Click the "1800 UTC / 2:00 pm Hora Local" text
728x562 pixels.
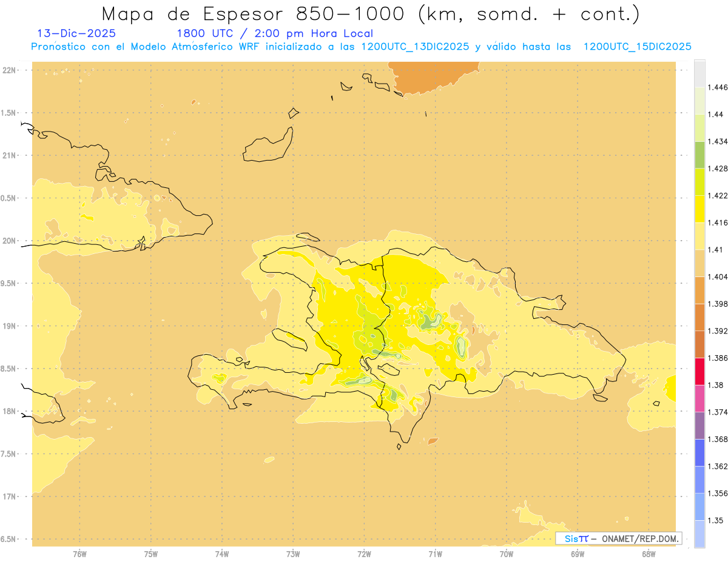point(274,34)
